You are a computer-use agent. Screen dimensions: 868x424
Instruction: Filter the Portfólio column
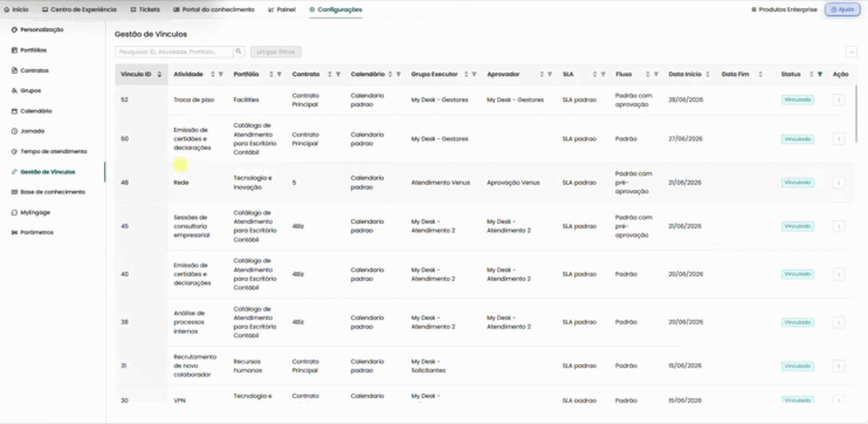[279, 74]
